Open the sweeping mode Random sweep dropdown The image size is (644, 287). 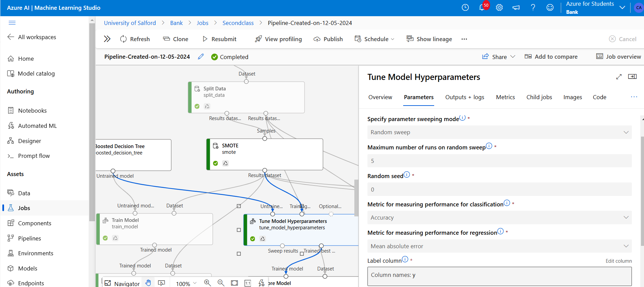point(500,132)
